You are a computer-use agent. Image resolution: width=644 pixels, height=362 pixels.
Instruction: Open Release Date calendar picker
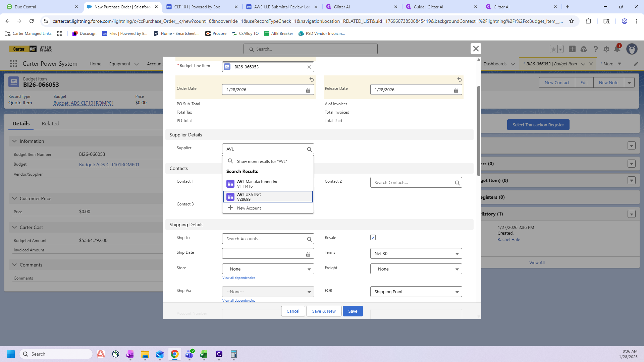(x=456, y=90)
